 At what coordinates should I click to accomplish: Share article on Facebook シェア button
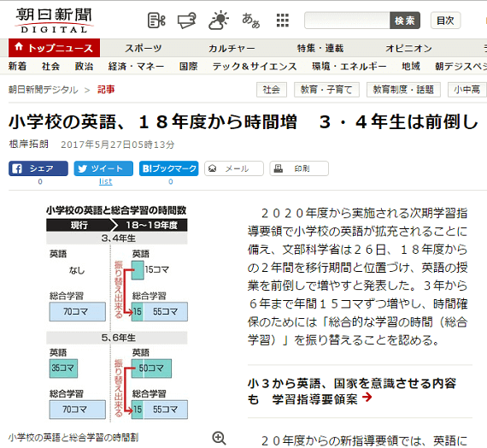[x=38, y=168]
